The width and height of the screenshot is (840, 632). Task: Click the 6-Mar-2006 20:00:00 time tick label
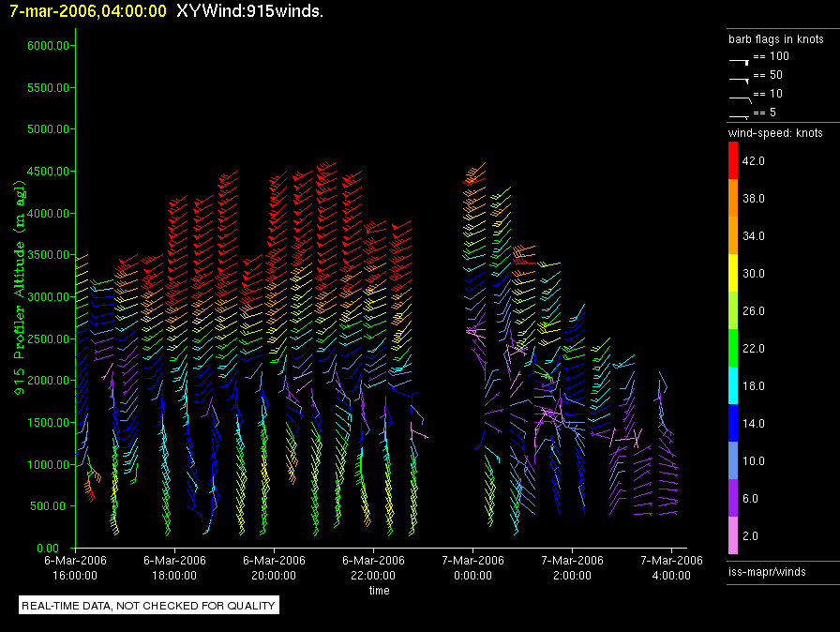(273, 567)
